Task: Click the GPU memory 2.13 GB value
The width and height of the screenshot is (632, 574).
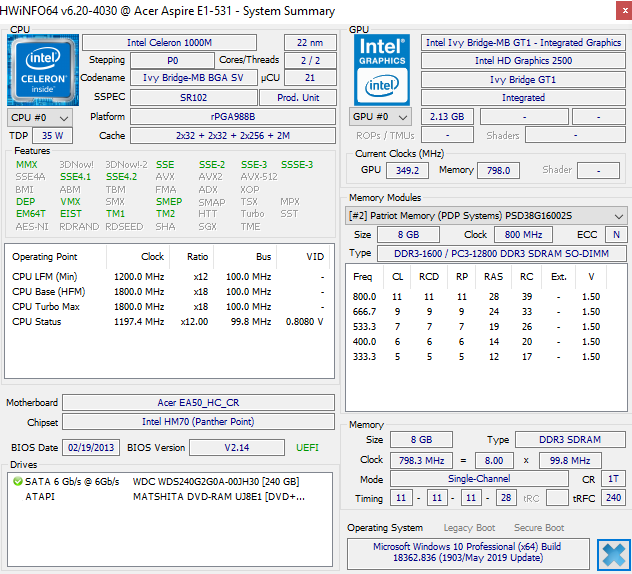Action: 447,116
